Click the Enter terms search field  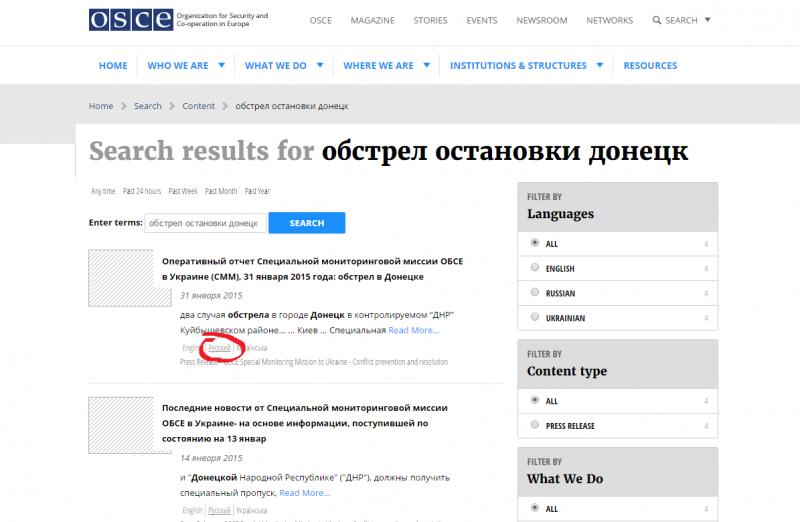(205, 223)
